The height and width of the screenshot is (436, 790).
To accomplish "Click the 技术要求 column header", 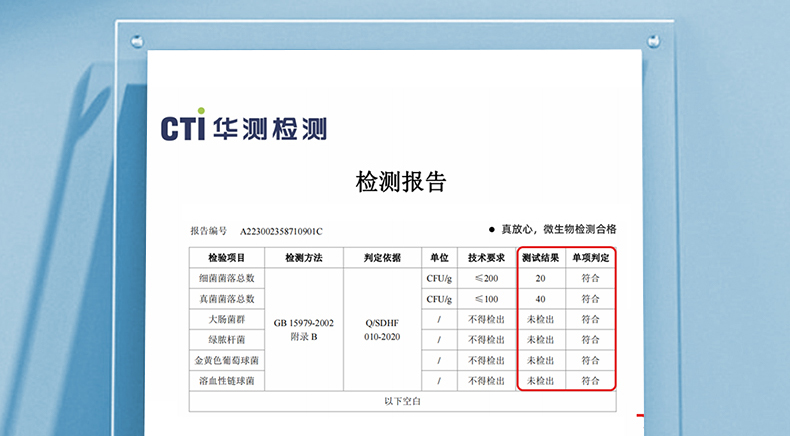I will (486, 258).
